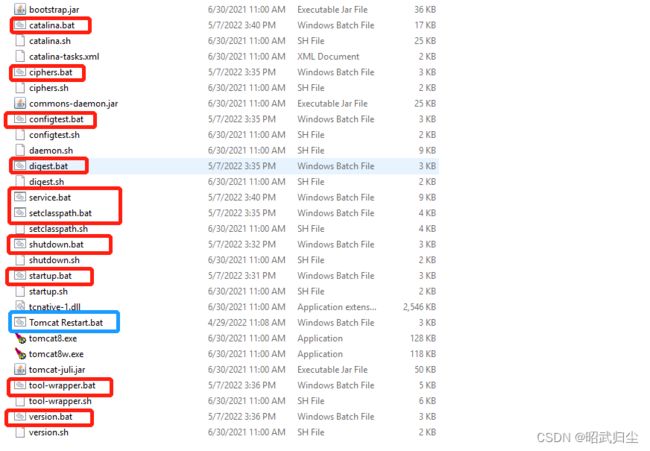
Task: Click the digest.sh file icon
Action: 20,182
